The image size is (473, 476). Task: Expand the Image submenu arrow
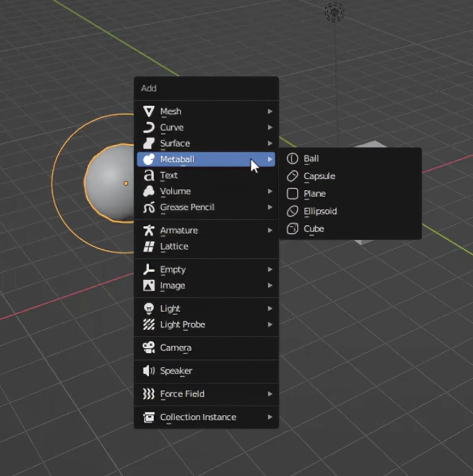[270, 286]
